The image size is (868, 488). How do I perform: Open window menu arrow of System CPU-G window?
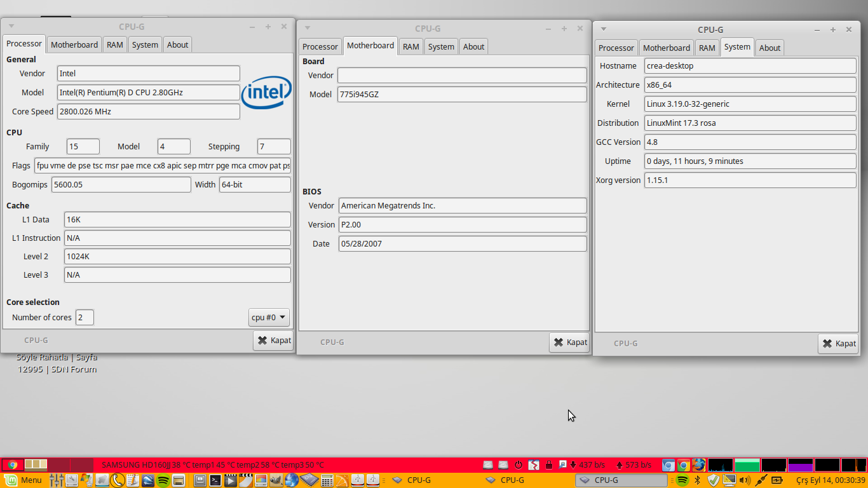pyautogui.click(x=604, y=29)
